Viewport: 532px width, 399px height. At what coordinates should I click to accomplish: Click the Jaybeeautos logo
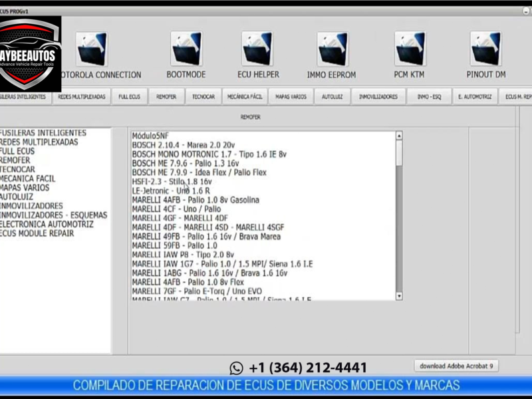point(31,55)
